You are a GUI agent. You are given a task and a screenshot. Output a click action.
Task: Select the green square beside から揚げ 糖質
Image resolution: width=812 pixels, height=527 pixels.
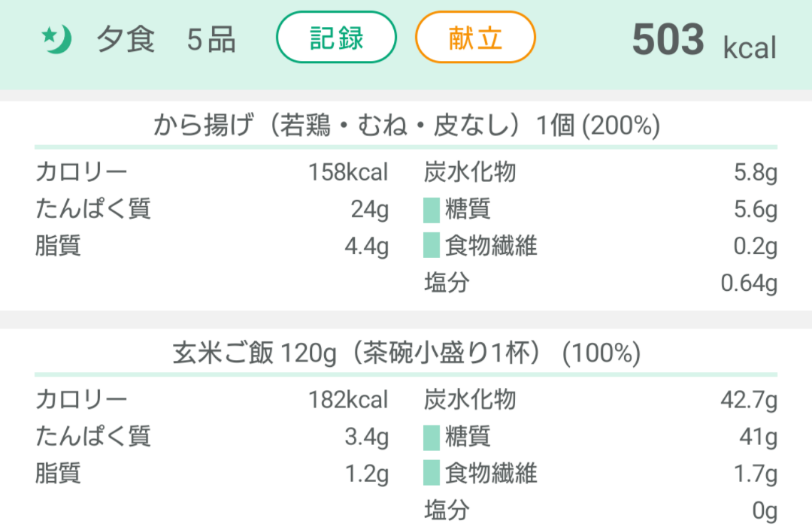point(432,210)
